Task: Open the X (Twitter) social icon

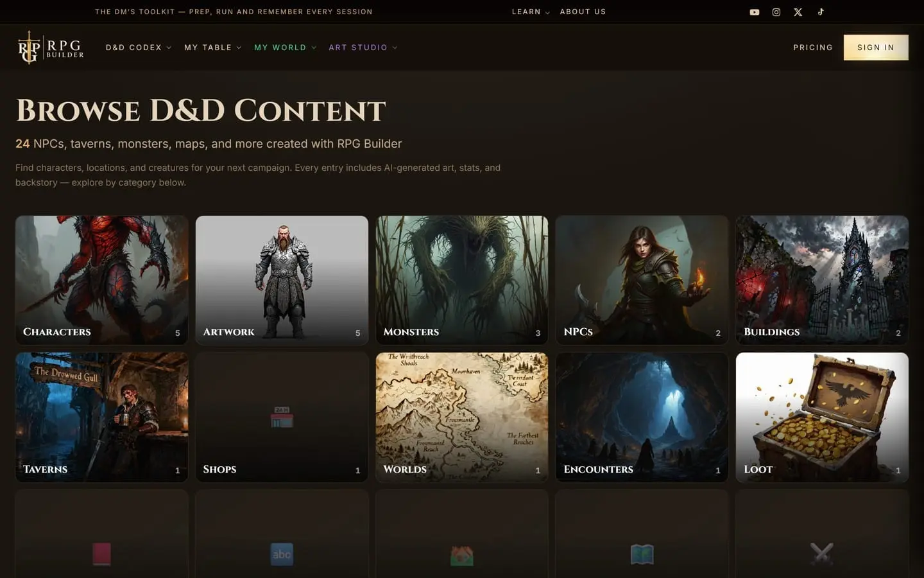Action: [798, 12]
